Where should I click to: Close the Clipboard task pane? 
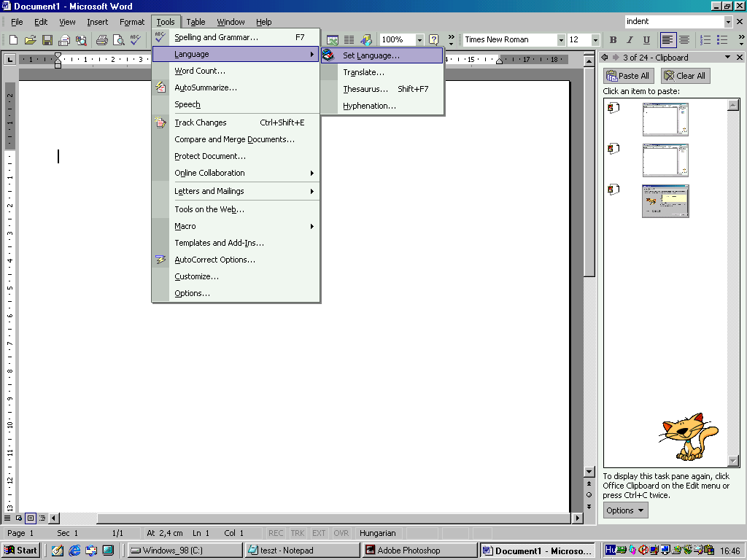tap(740, 57)
